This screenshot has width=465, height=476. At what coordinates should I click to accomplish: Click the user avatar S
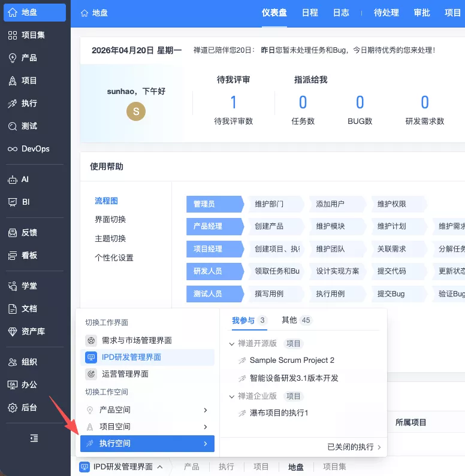pos(136,111)
